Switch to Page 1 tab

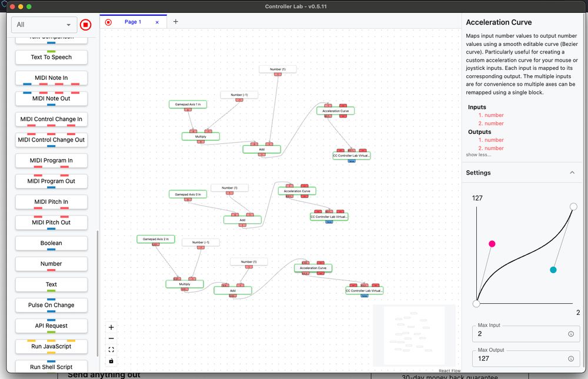click(x=133, y=22)
